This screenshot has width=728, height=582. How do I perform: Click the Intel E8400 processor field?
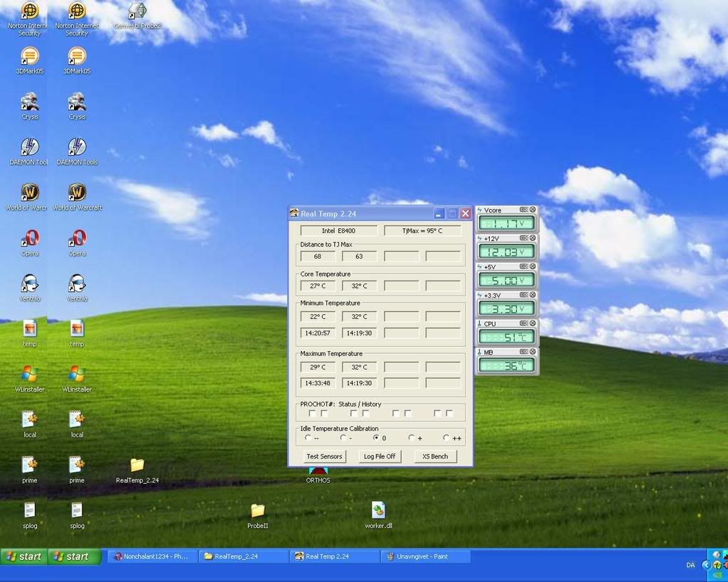tap(338, 231)
